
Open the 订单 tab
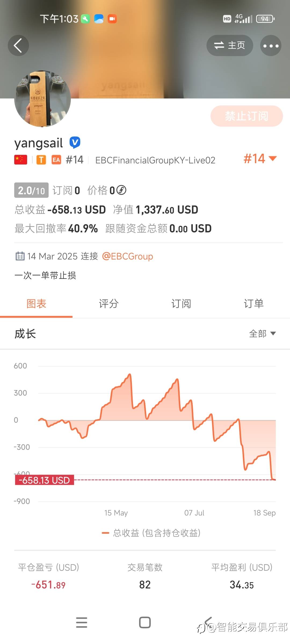tap(254, 304)
